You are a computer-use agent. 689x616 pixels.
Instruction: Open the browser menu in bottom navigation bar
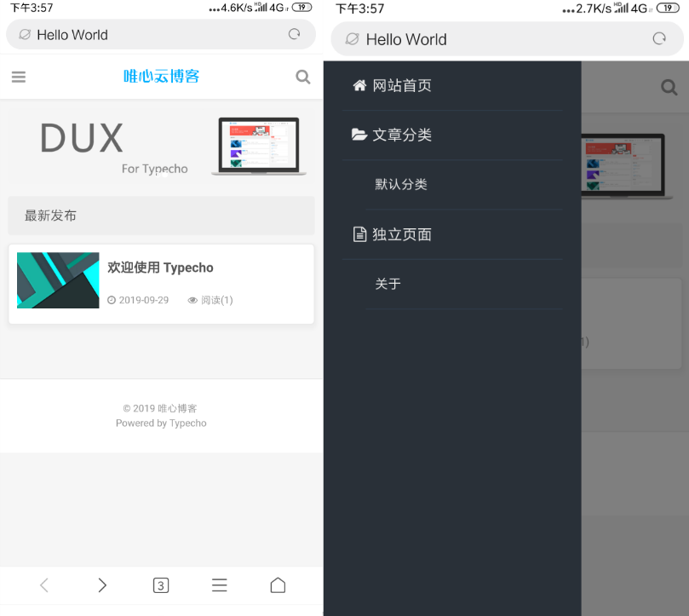pyautogui.click(x=219, y=585)
